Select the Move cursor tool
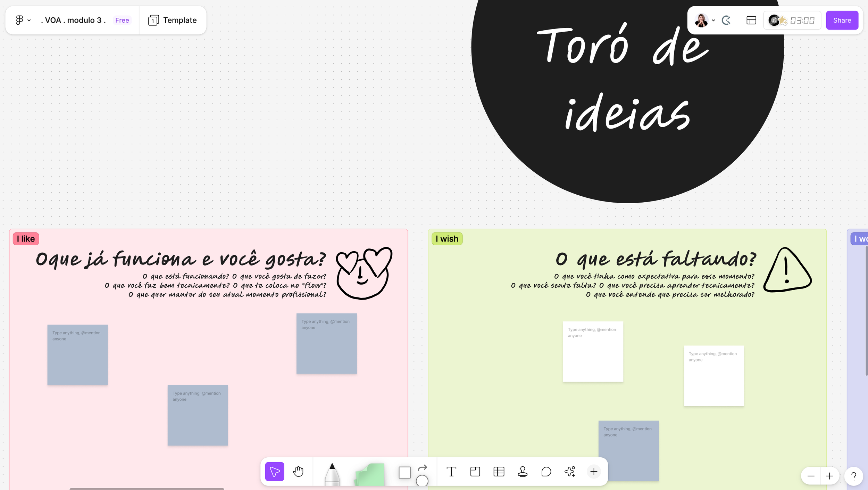Screen dimensions: 868x490 pyautogui.click(x=274, y=472)
